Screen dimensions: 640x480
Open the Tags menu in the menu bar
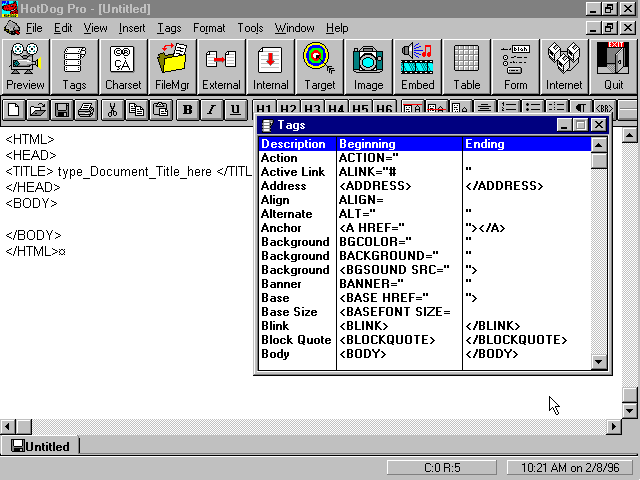169,28
